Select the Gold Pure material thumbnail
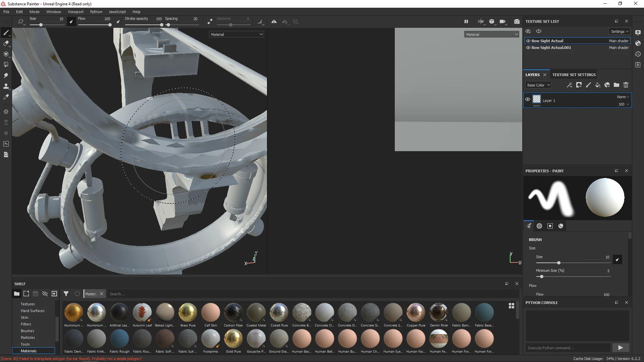The image size is (644, 362). coord(233,339)
